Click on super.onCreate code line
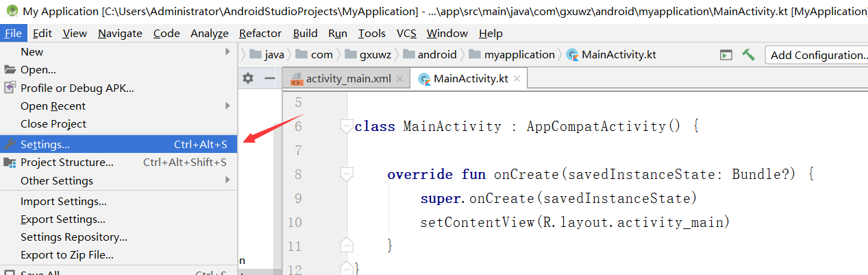Viewport: 868px width, 275px height. [x=558, y=198]
